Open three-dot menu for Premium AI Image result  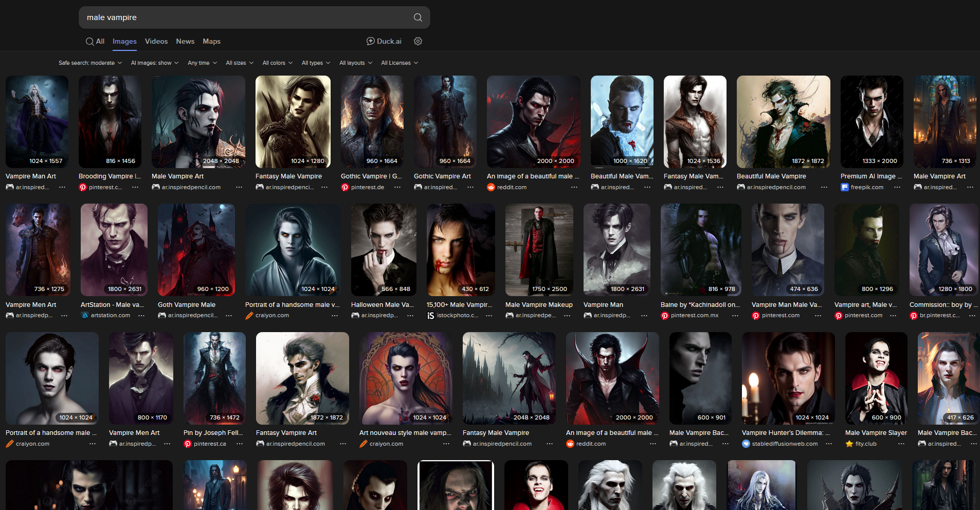(x=897, y=187)
